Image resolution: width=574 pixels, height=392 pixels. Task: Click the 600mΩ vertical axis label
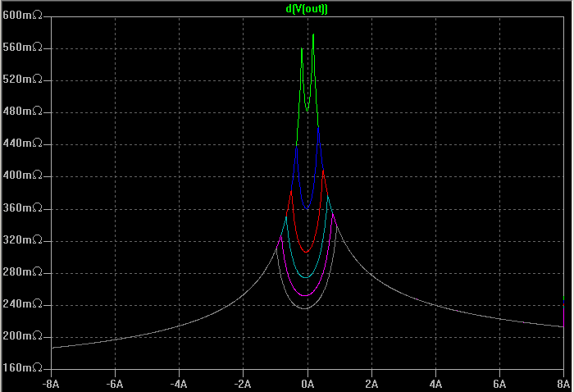coord(22,15)
